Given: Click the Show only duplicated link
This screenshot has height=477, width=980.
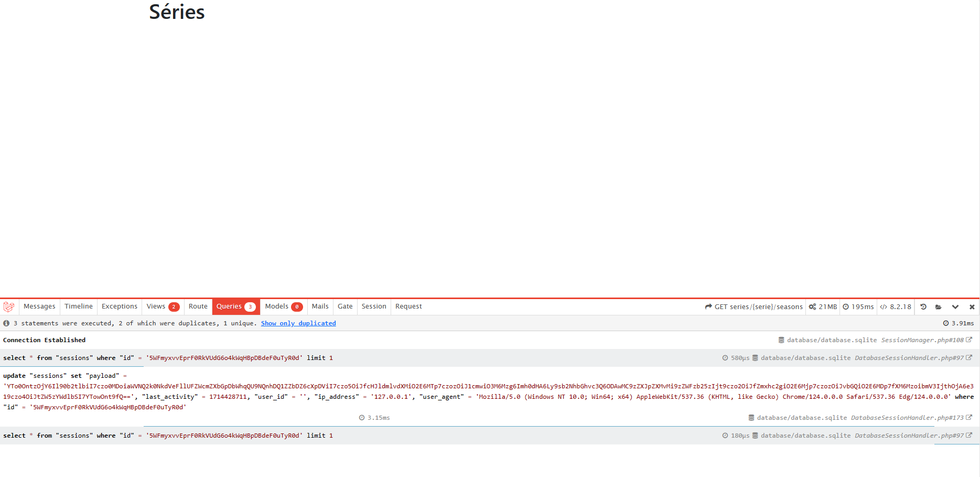Looking at the screenshot, I should [298, 323].
